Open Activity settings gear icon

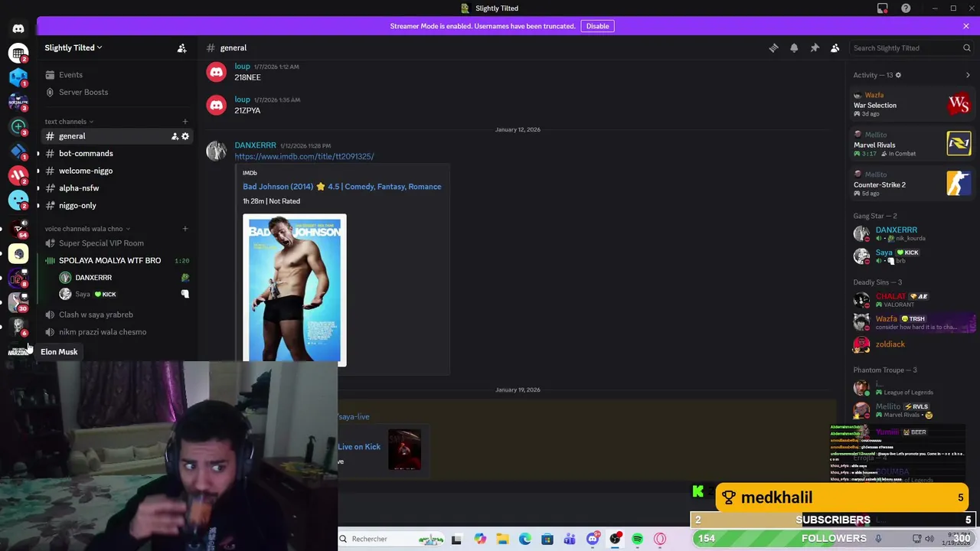tap(898, 75)
